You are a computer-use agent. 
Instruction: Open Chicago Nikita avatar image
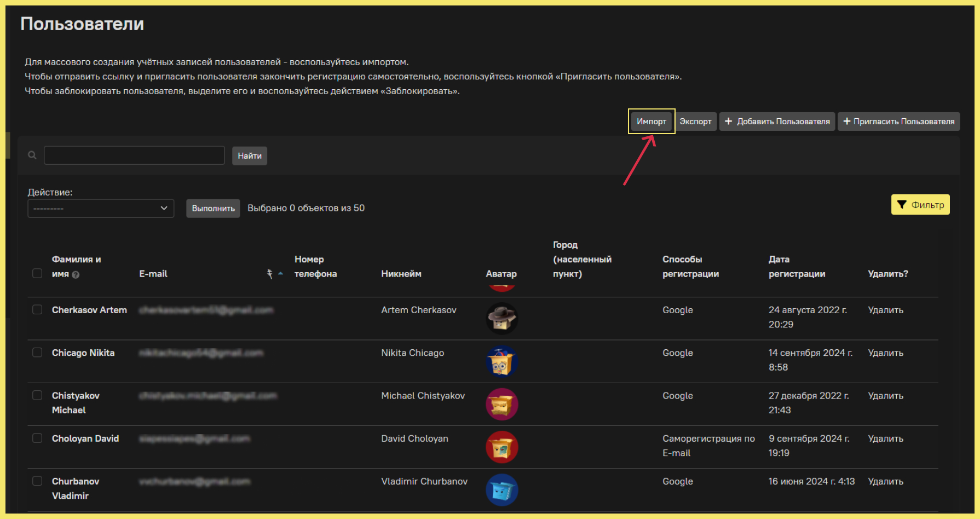point(501,361)
